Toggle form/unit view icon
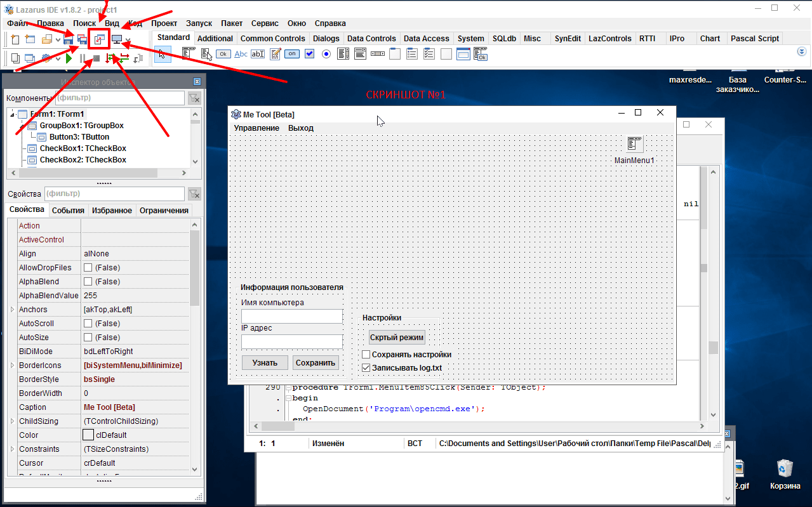The width and height of the screenshot is (812, 507). 100,39
